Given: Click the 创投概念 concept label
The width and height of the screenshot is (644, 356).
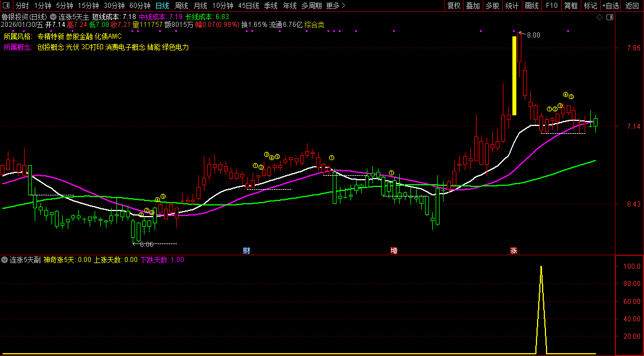Looking at the screenshot, I should [50, 47].
